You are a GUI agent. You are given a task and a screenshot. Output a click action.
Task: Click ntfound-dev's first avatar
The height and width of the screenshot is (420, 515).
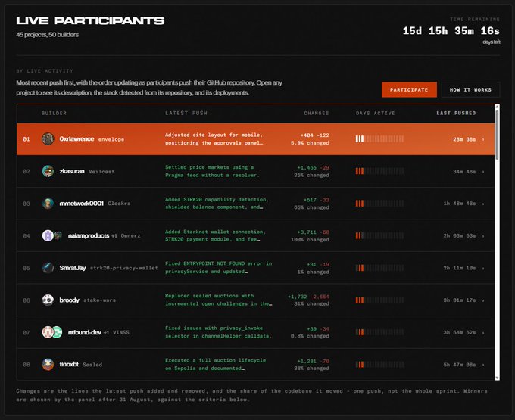click(x=48, y=332)
